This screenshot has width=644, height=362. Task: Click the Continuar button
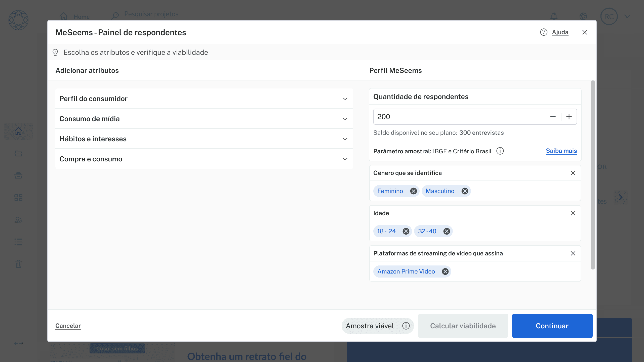[x=552, y=326]
